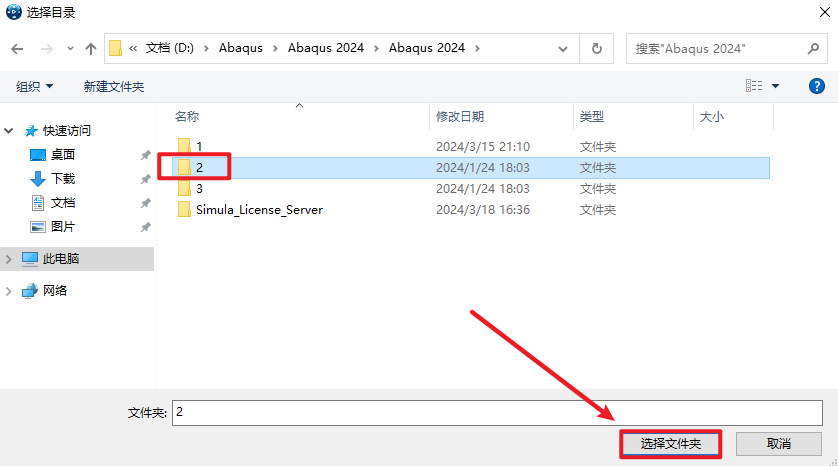The image size is (838, 466).
Task: Open the address bar history dropdown
Action: (x=568, y=48)
